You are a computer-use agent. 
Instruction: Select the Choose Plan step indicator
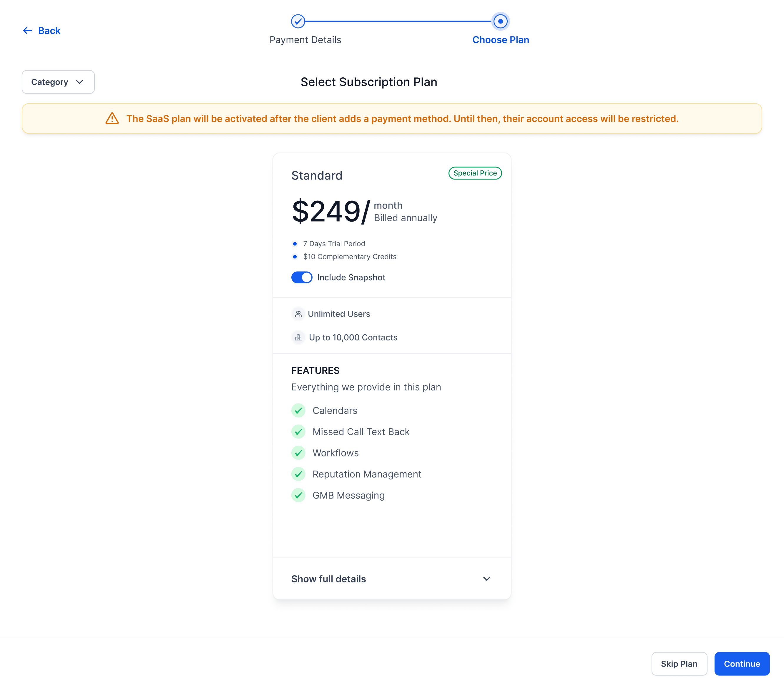coord(501,21)
